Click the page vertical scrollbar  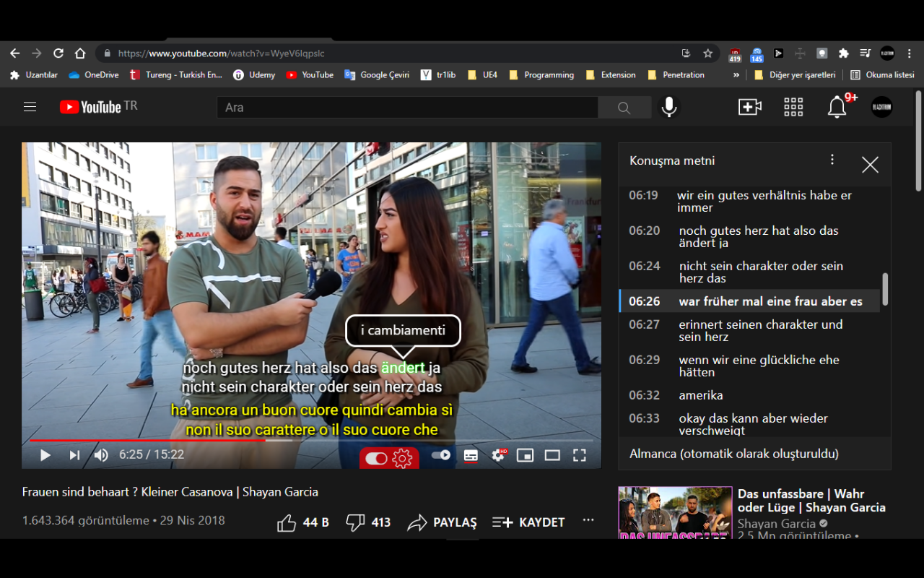tap(918, 141)
